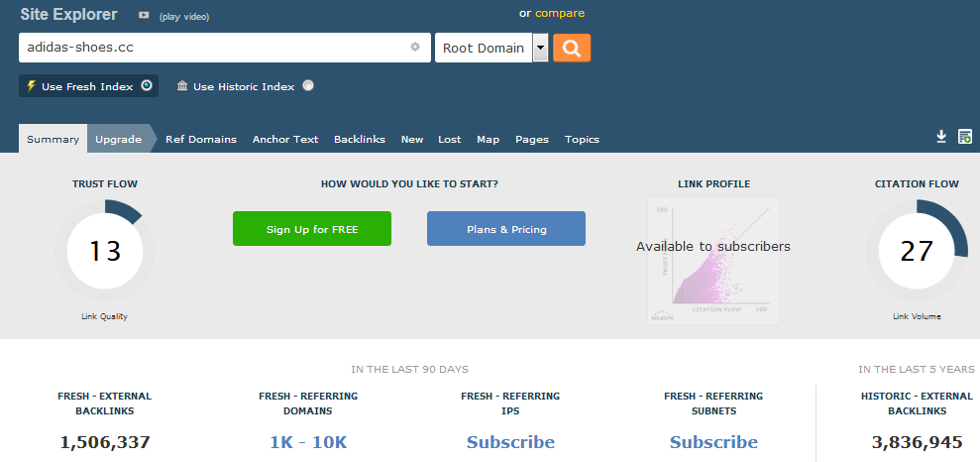Click the Use Historic Index label
Image resolution: width=980 pixels, height=462 pixels.
pos(244,87)
